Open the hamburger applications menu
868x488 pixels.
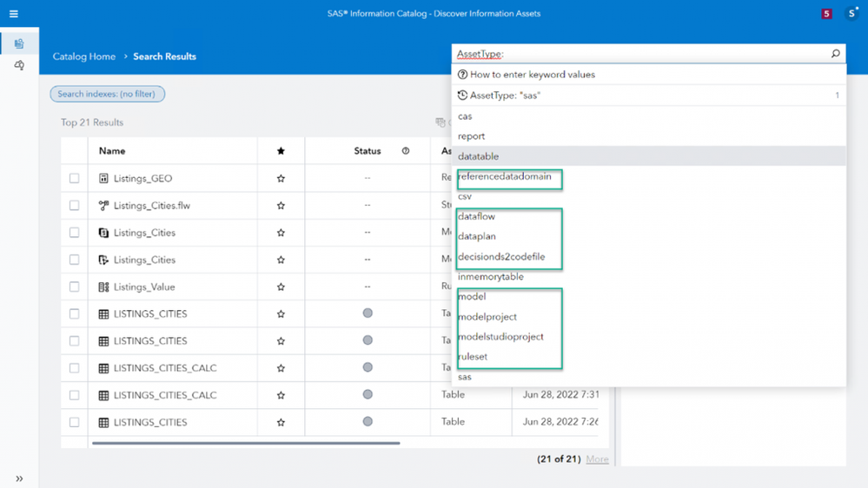(x=14, y=14)
